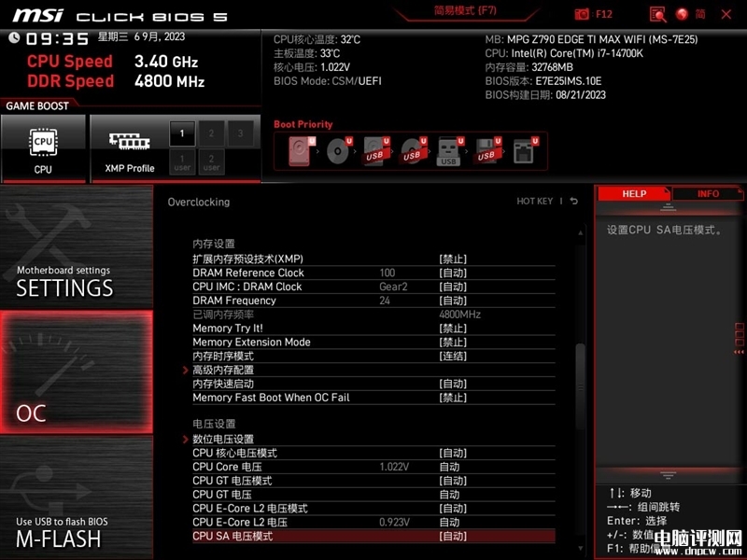Viewport: 747px width, 560px height.
Task: Select XMP user profile 1
Action: point(182,161)
